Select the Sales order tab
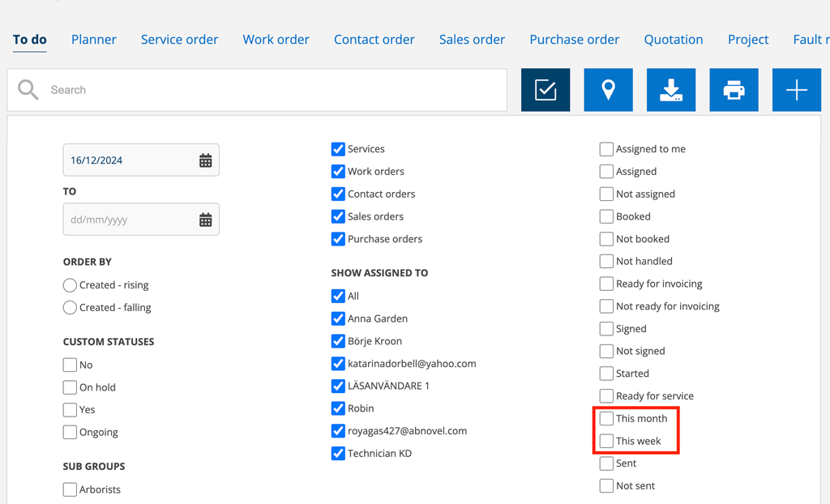Screen dimensions: 830x504 (x=473, y=40)
